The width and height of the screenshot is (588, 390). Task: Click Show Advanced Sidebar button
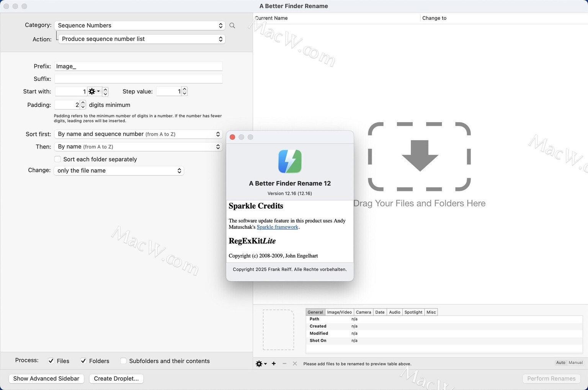pyautogui.click(x=46, y=379)
